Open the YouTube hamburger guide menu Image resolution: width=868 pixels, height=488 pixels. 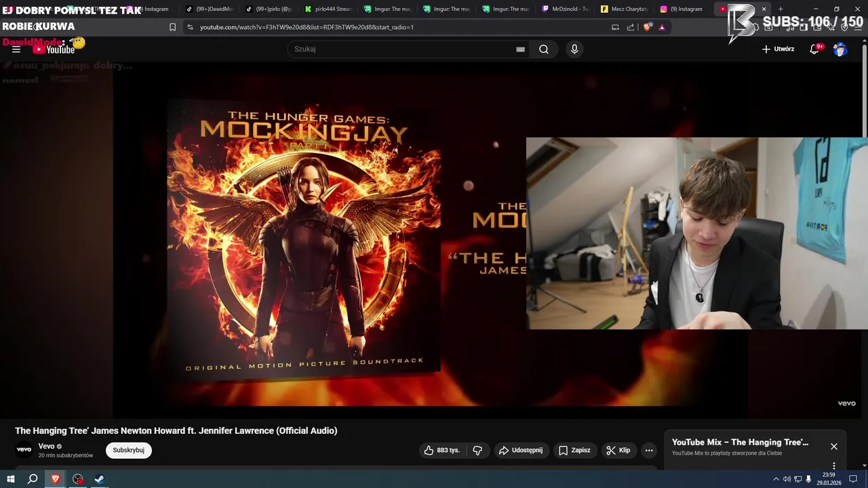(16, 49)
